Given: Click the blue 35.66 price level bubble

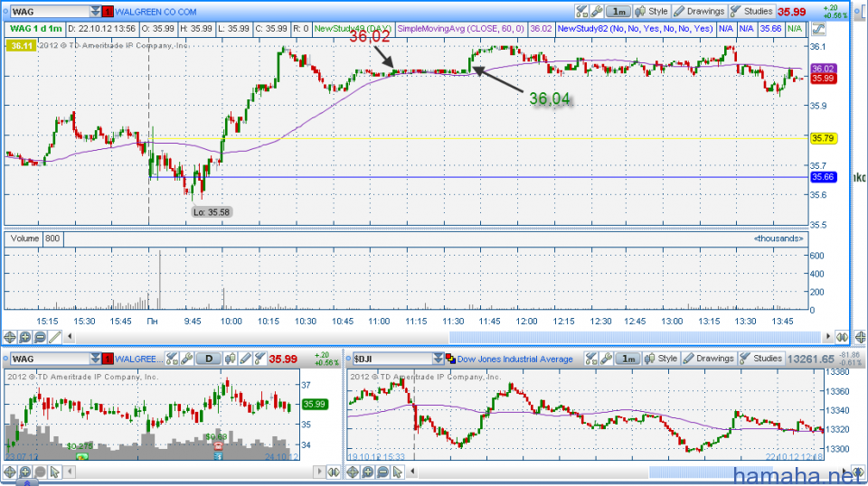Looking at the screenshot, I should point(823,177).
